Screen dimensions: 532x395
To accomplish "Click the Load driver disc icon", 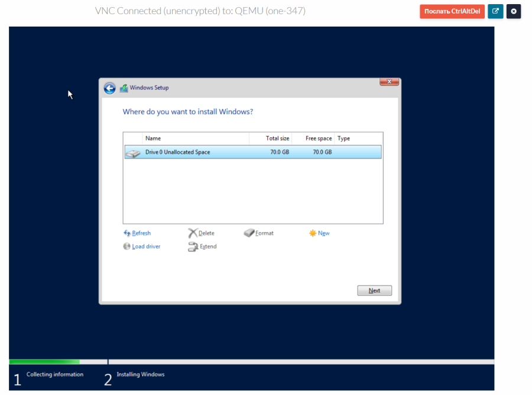I will point(126,246).
